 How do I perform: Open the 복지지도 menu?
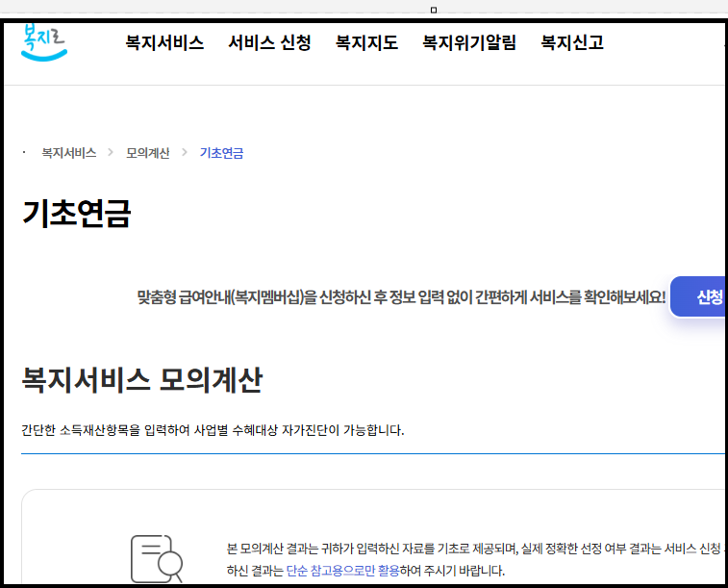pyautogui.click(x=366, y=42)
